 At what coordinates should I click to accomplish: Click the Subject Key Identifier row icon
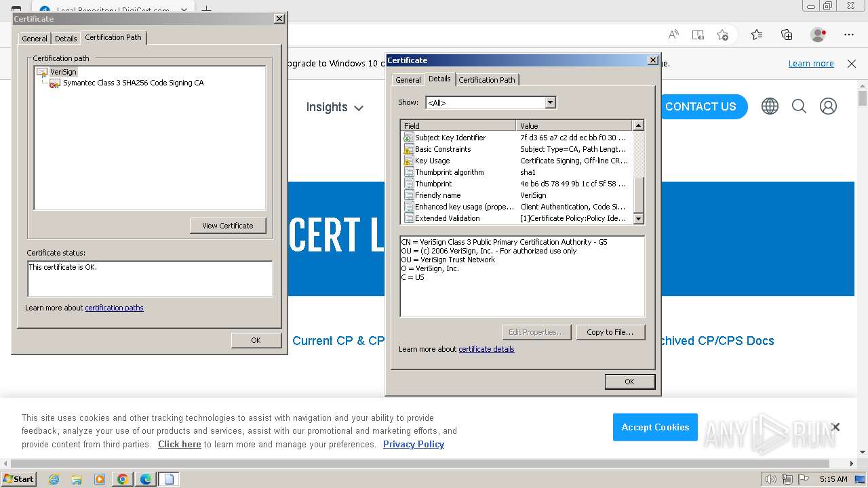[x=408, y=138]
